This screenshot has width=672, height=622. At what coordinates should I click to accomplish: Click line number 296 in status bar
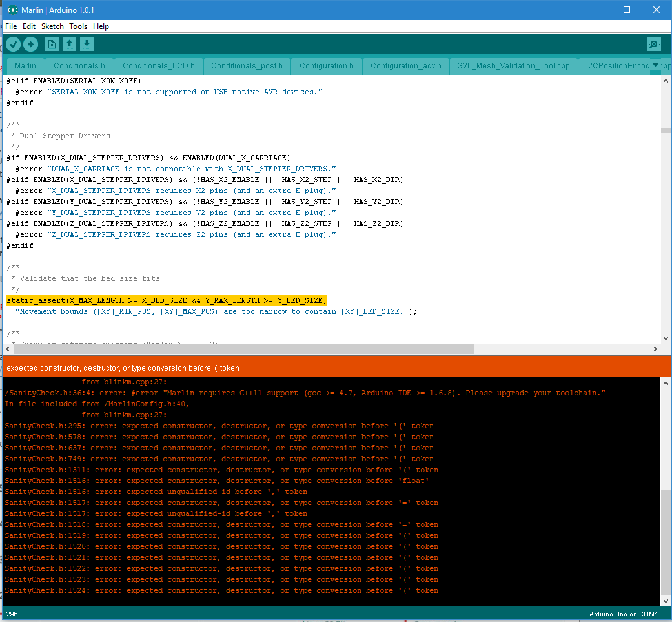(x=12, y=614)
